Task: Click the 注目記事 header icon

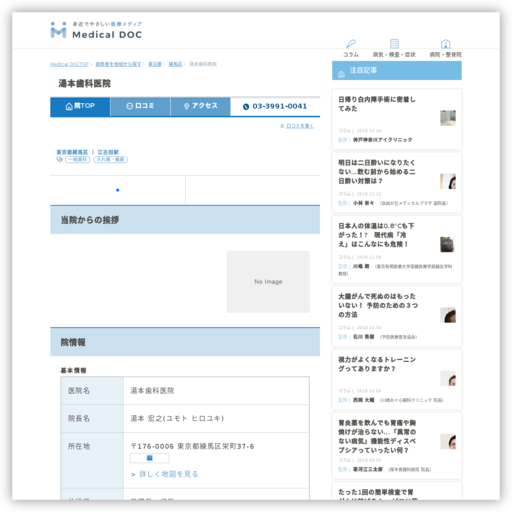Action: pyautogui.click(x=341, y=74)
